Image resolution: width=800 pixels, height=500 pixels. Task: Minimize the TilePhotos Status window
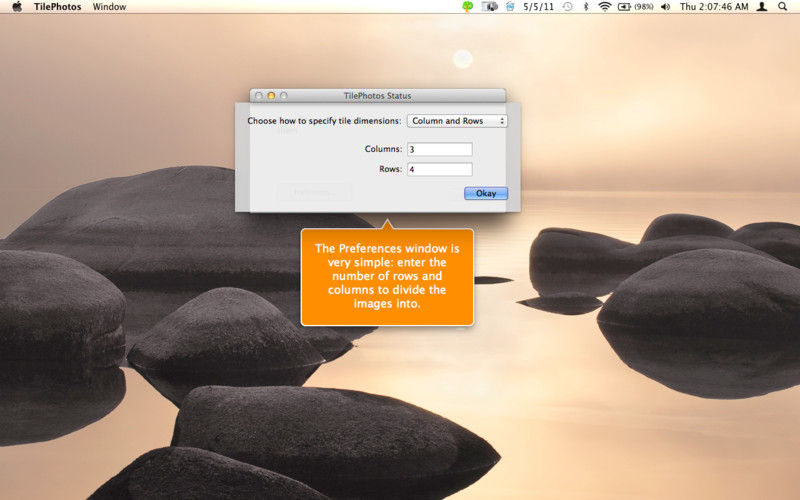click(271, 95)
